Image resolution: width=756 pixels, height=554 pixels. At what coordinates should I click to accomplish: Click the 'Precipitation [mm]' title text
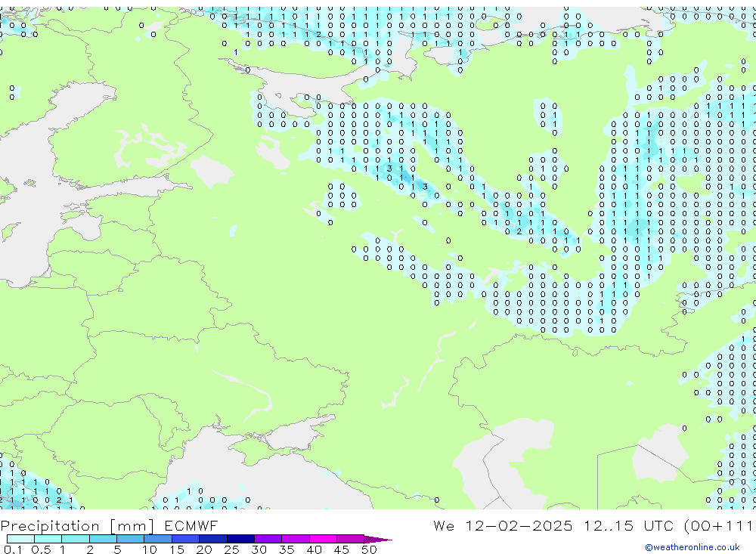[x=77, y=526]
